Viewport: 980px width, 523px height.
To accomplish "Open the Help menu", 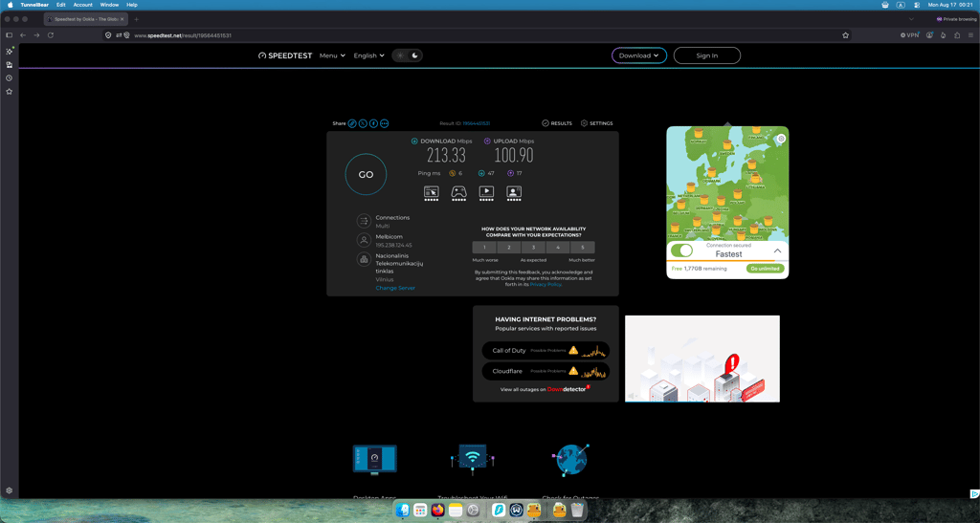I will (x=132, y=5).
